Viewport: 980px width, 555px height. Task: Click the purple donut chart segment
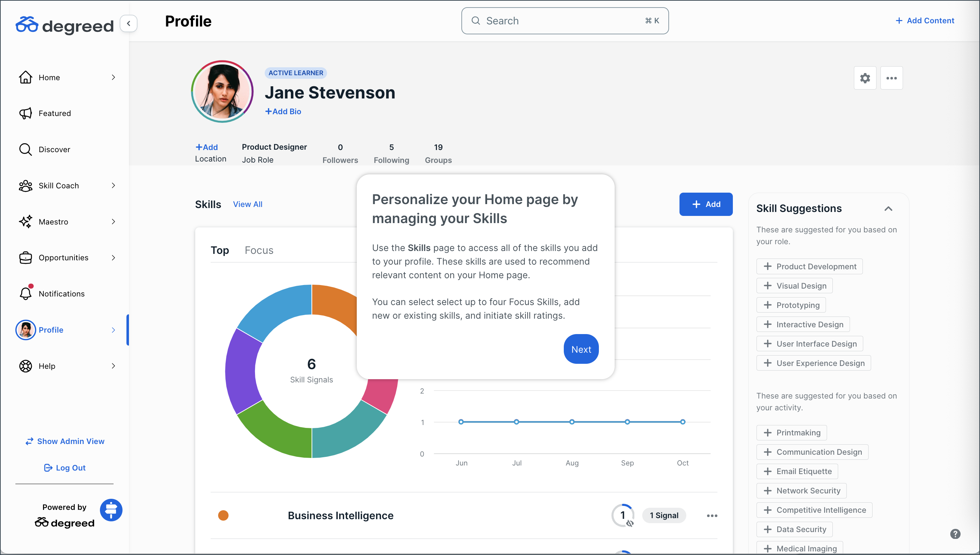click(241, 372)
